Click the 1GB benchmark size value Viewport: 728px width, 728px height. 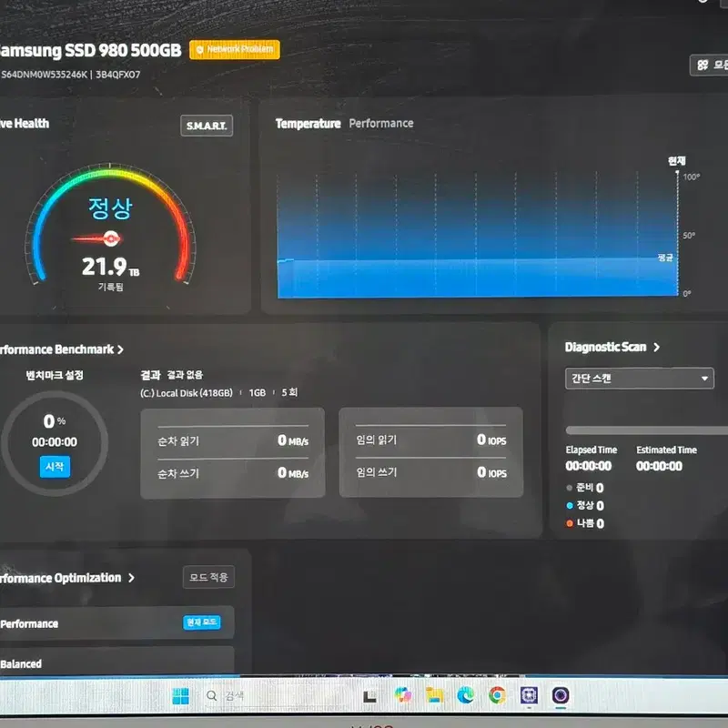tap(258, 393)
